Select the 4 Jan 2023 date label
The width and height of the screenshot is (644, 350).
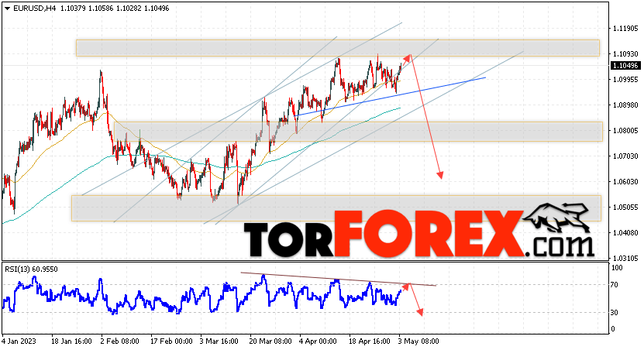(19, 341)
